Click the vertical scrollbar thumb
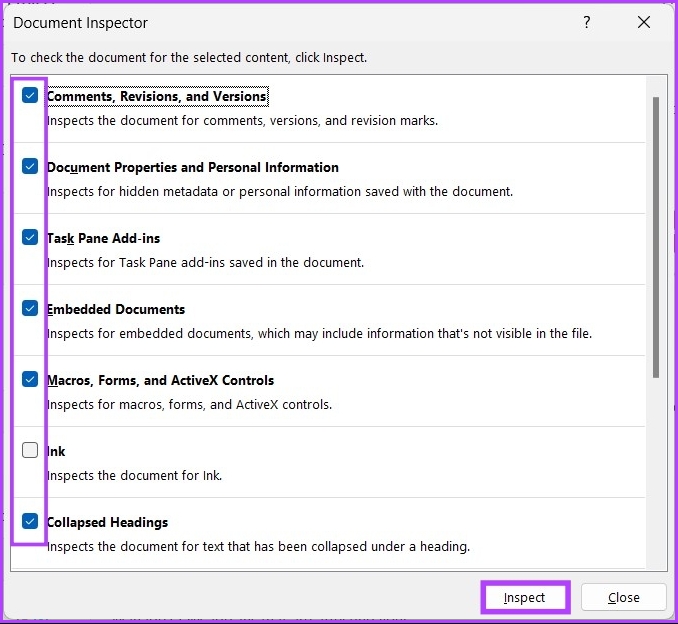The width and height of the screenshot is (678, 624). click(x=656, y=235)
